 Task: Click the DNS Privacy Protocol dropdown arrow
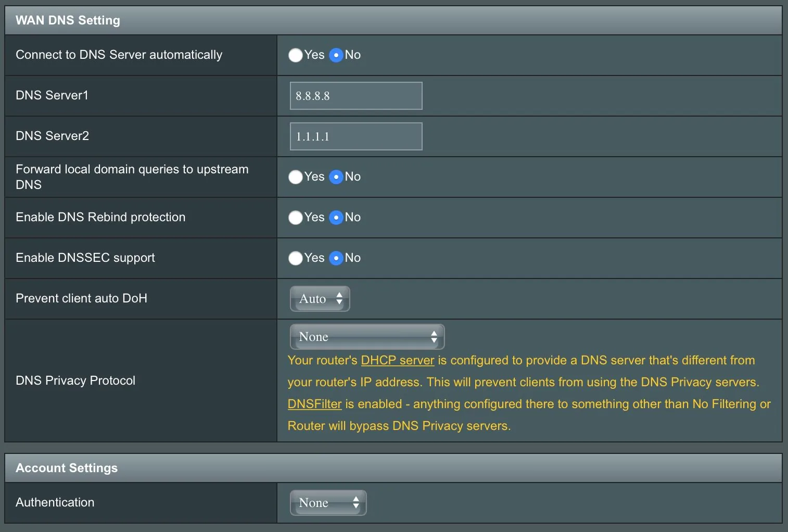click(x=435, y=337)
